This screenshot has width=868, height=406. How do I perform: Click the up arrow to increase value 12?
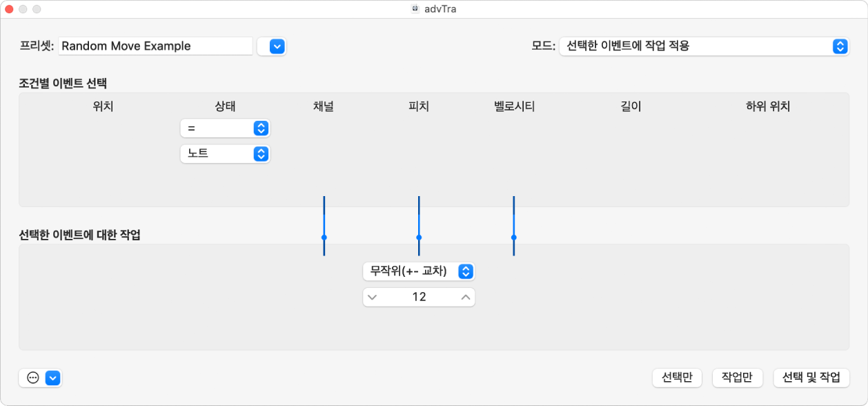[466, 297]
